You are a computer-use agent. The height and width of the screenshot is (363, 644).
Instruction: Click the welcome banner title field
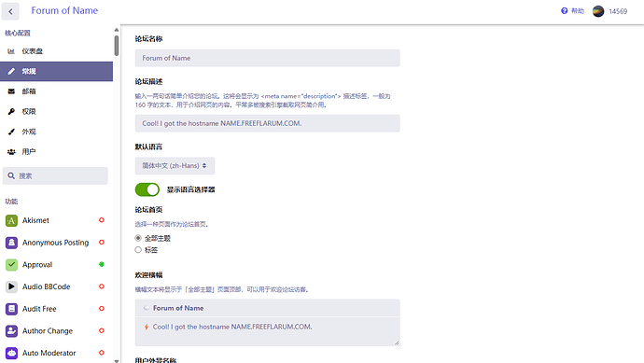pyautogui.click(x=267, y=308)
